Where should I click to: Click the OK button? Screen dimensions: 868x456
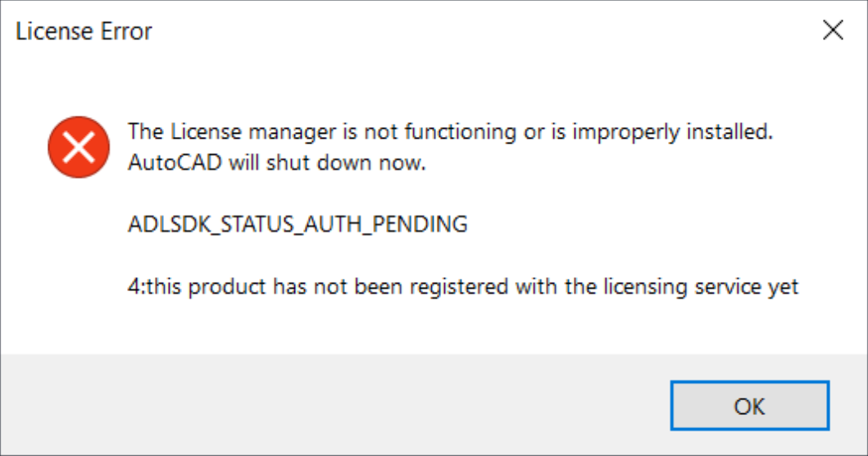click(x=749, y=406)
